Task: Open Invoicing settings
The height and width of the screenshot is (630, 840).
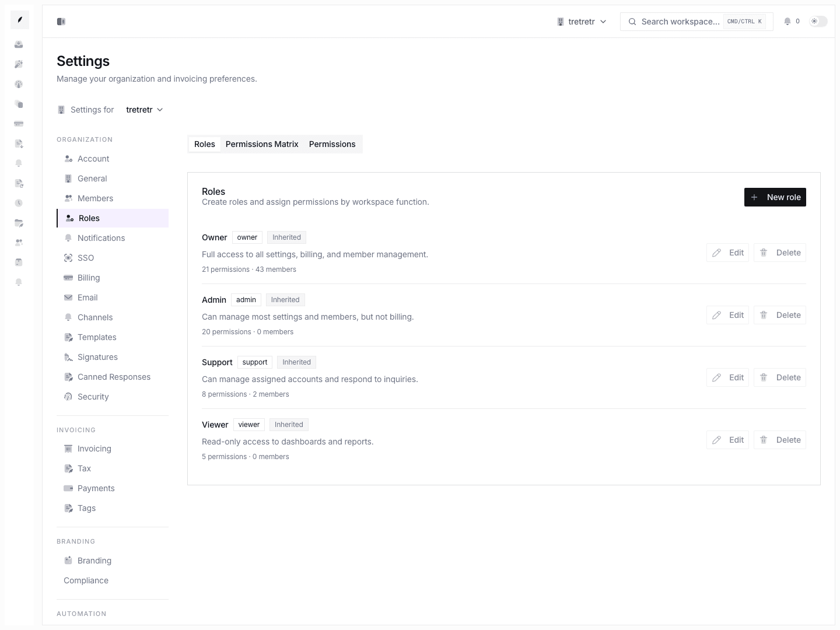Action: coord(113,449)
